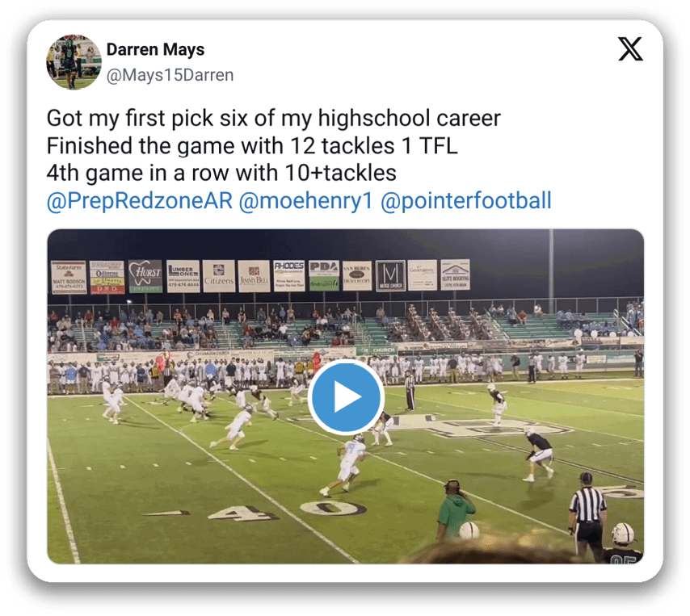Click the Lumber One banner in video

coord(183,276)
